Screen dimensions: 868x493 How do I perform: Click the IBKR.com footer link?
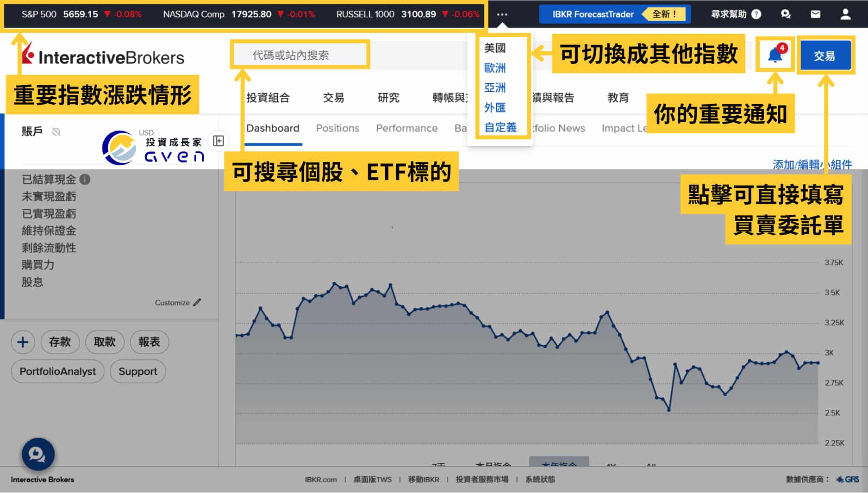click(x=321, y=480)
